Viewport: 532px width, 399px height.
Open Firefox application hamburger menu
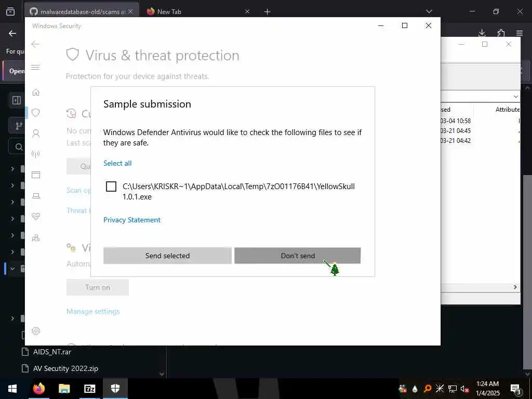coord(520,33)
